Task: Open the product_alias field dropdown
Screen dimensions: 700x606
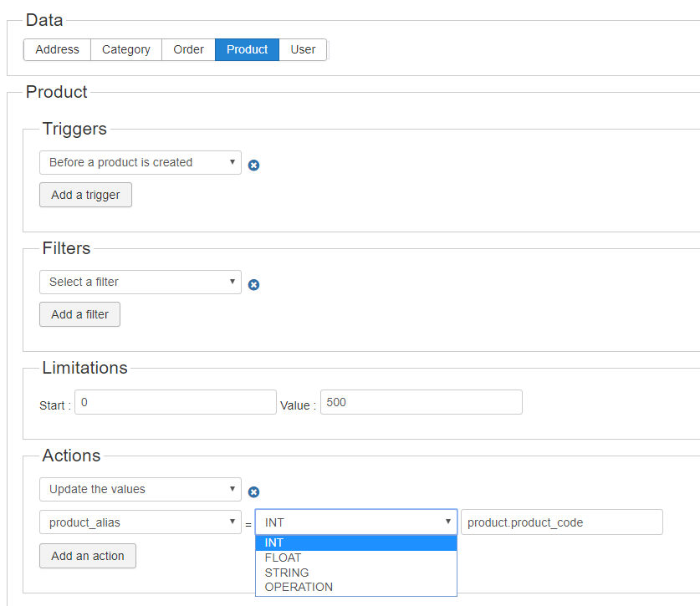Action: 141,522
